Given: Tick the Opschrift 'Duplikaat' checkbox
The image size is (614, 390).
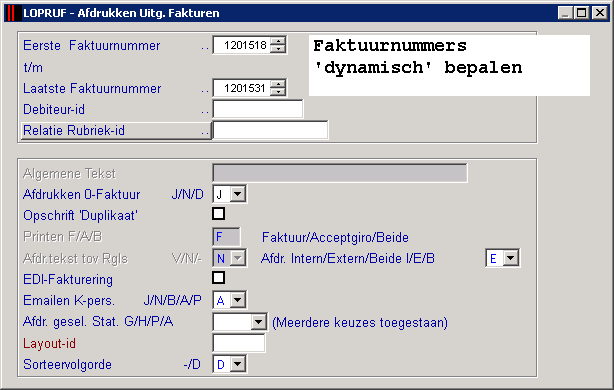Looking at the screenshot, I should tap(219, 214).
